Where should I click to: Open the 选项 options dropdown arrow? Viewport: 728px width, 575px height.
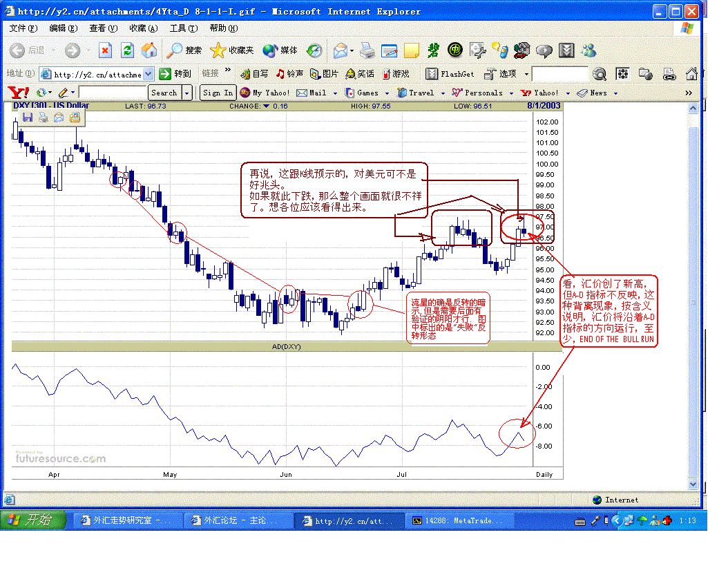526,74
